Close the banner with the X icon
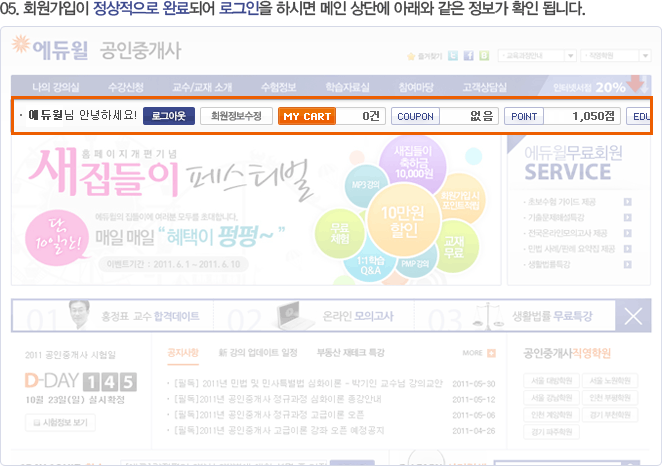Viewport: 662px width, 466px height. 631,318
